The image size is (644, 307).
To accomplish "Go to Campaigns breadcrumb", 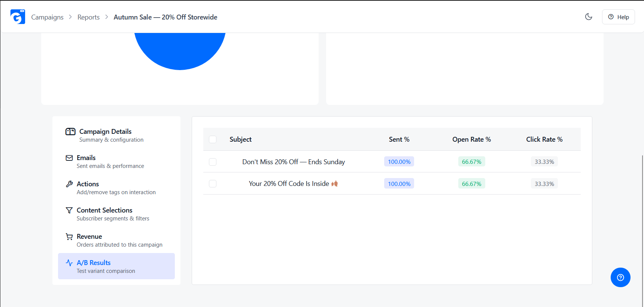I will point(47,17).
